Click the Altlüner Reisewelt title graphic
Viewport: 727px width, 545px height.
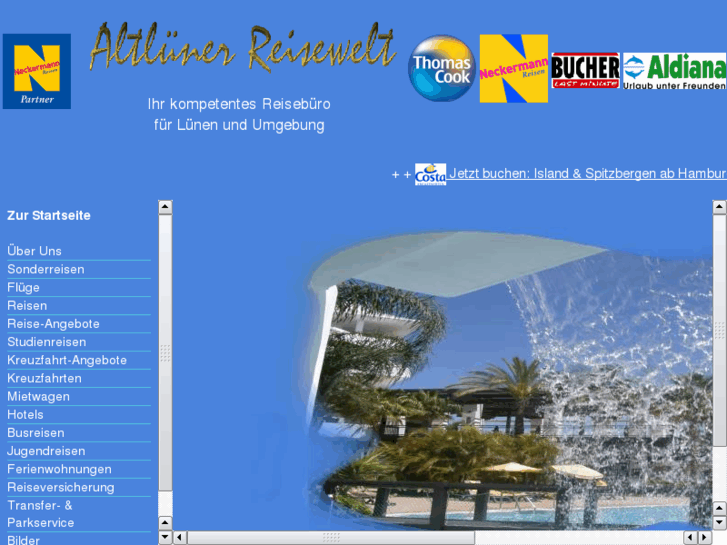[242, 47]
